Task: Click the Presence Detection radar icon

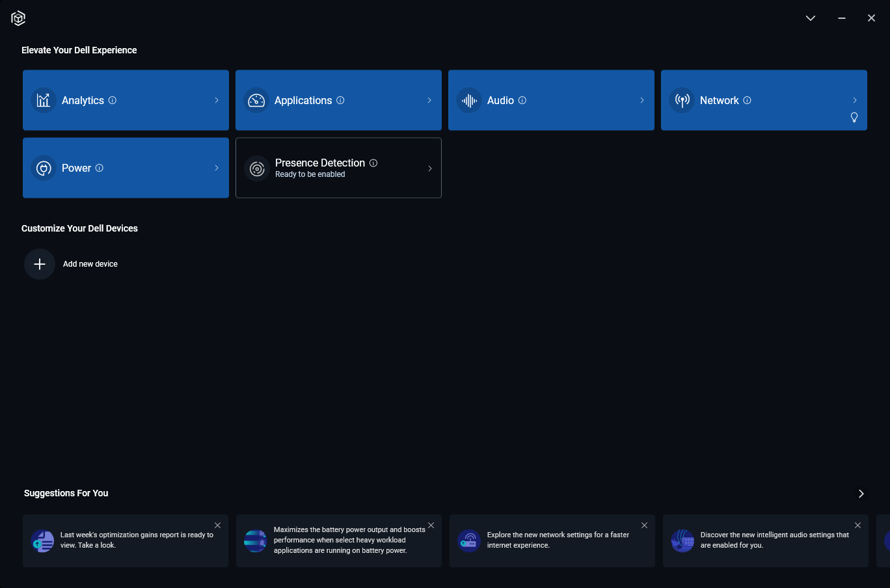Action: pos(257,168)
